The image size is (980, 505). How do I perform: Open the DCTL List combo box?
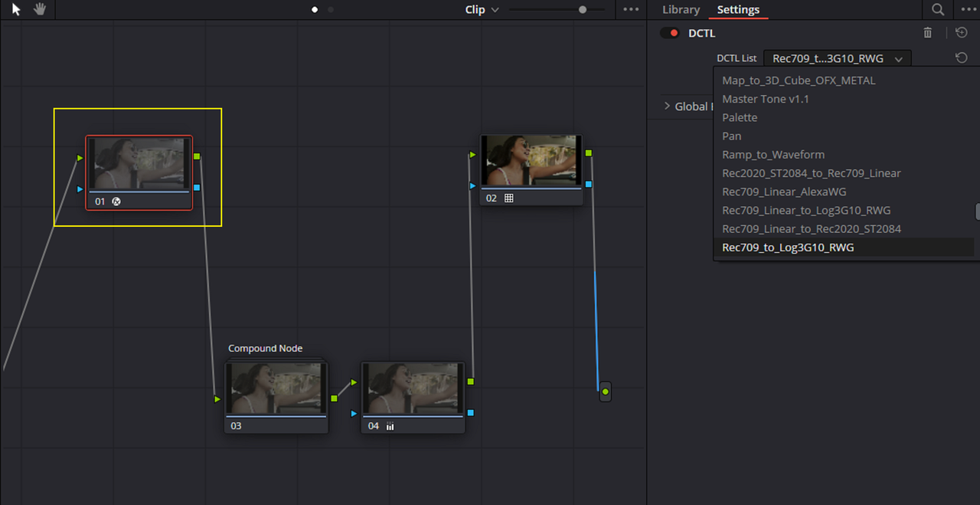pyautogui.click(x=838, y=58)
